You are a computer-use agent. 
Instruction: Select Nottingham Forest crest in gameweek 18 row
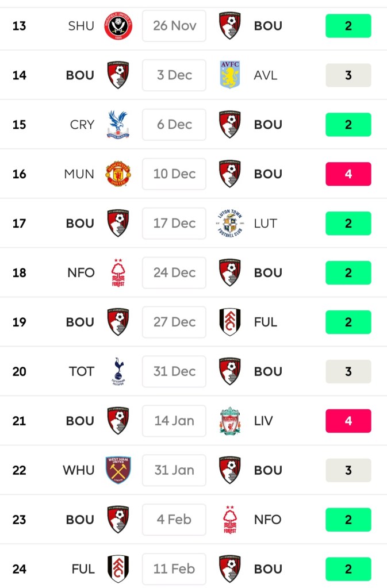tap(118, 273)
